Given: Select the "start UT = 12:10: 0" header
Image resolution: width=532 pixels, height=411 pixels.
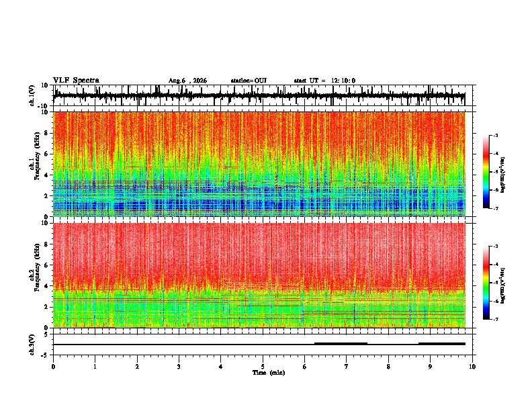Looking at the screenshot, I should 324,81.
